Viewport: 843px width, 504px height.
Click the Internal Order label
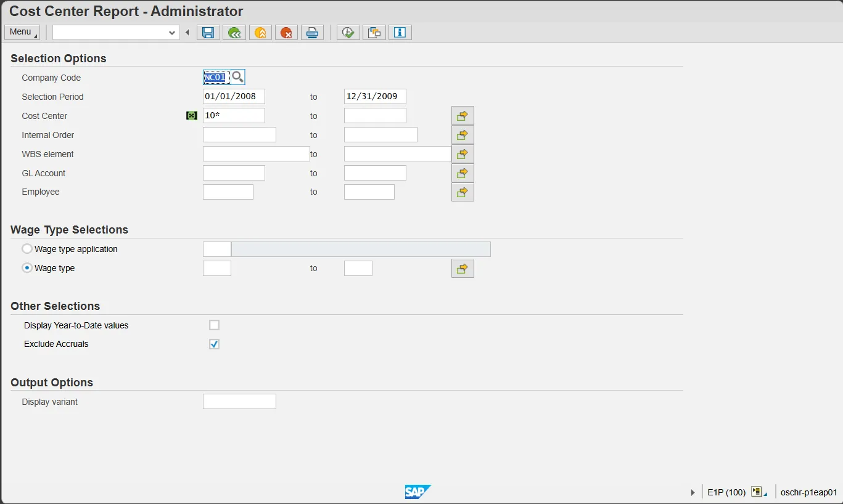coord(48,135)
